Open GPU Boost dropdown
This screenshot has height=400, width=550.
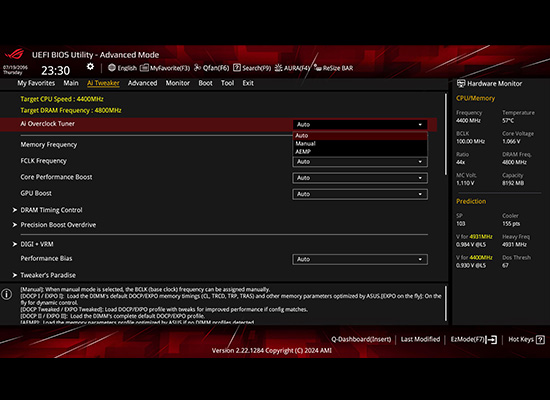pos(360,194)
